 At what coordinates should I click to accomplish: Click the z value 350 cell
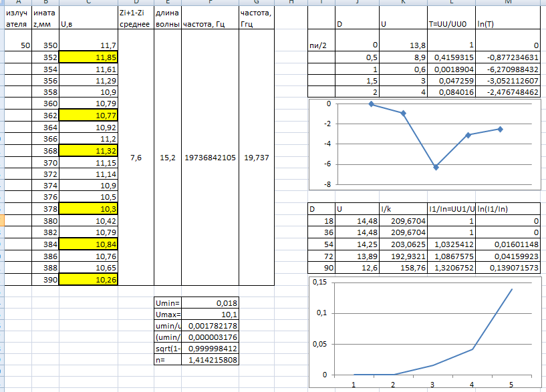tap(45, 40)
